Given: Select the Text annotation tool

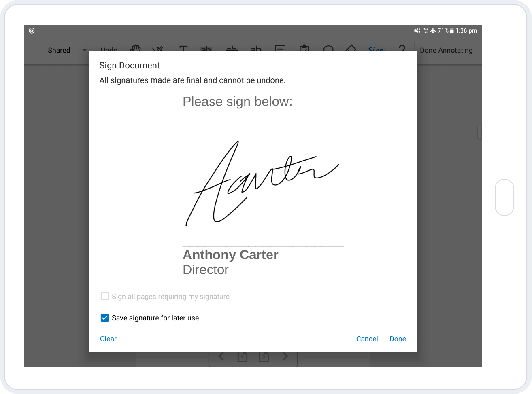Looking at the screenshot, I should point(183,49).
